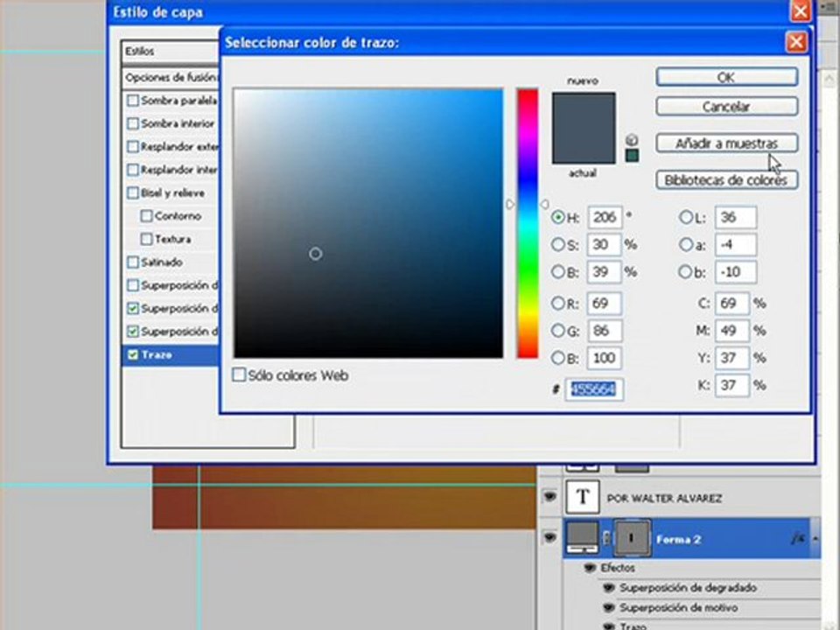The image size is (840, 630).
Task: Click the hex color code field
Action: pyautogui.click(x=594, y=388)
